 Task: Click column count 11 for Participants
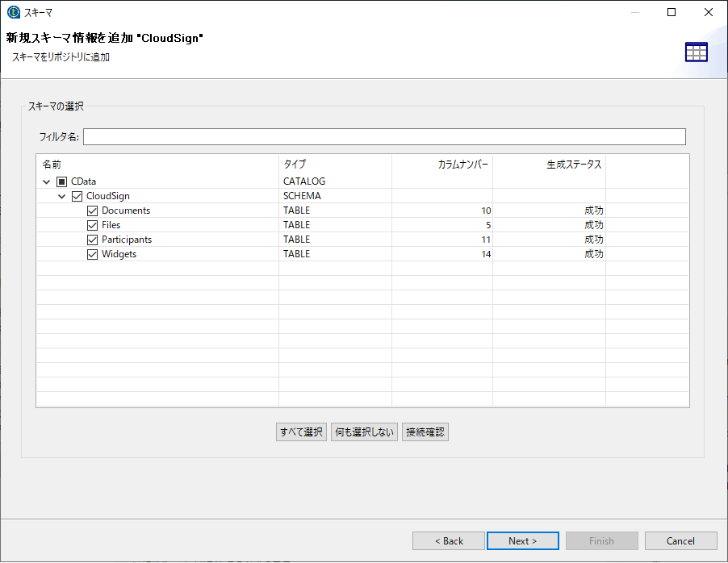click(486, 240)
